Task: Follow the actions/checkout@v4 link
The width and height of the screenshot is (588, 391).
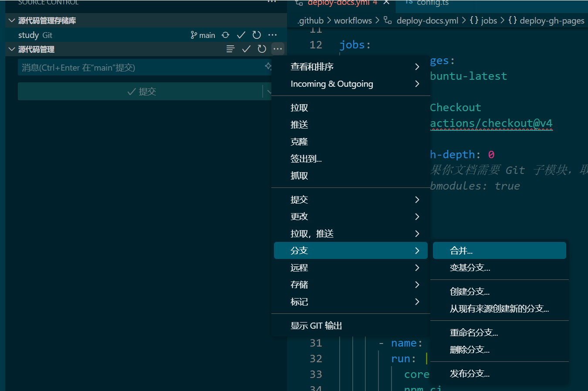Action: [491, 123]
